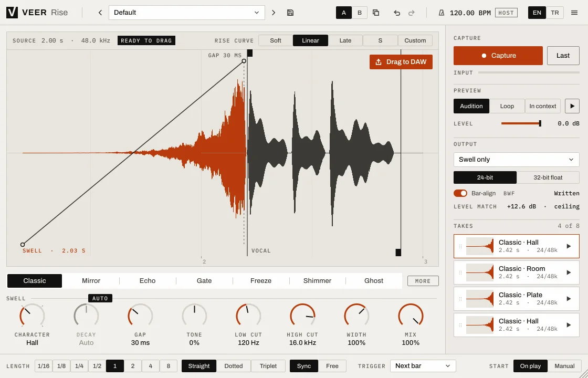
Task: Open the hamburger main menu
Action: pos(574,13)
